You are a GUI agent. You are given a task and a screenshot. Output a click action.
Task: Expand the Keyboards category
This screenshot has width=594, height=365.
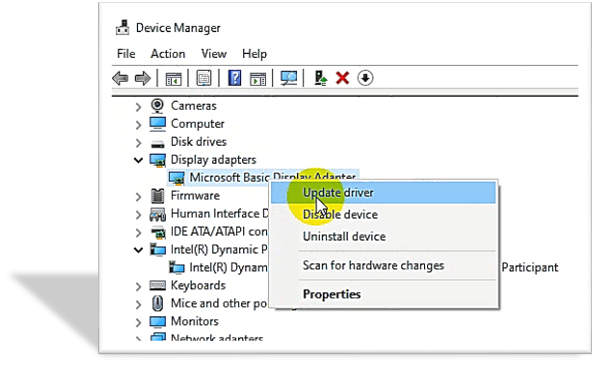click(x=138, y=286)
